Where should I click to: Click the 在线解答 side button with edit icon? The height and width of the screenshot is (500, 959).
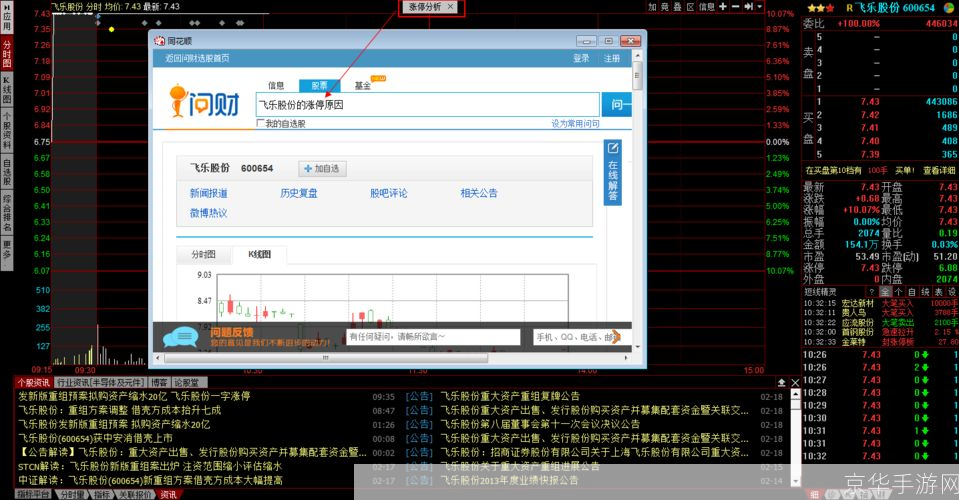[x=613, y=173]
